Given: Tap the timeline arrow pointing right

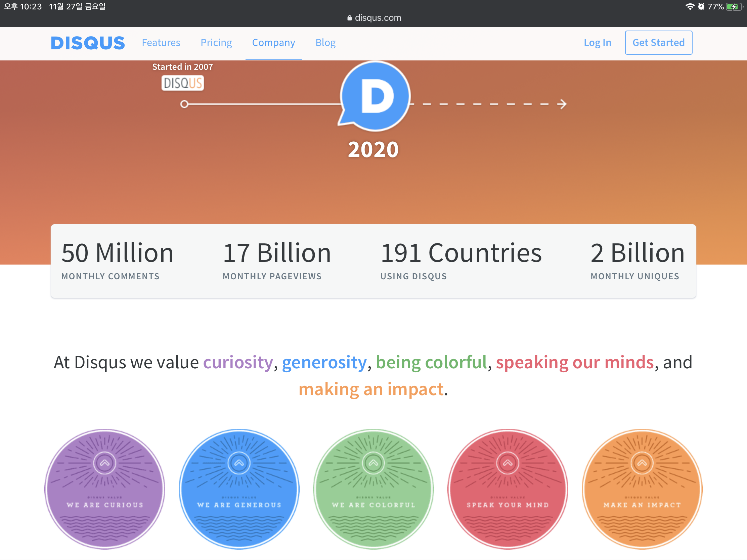Looking at the screenshot, I should click(x=562, y=104).
